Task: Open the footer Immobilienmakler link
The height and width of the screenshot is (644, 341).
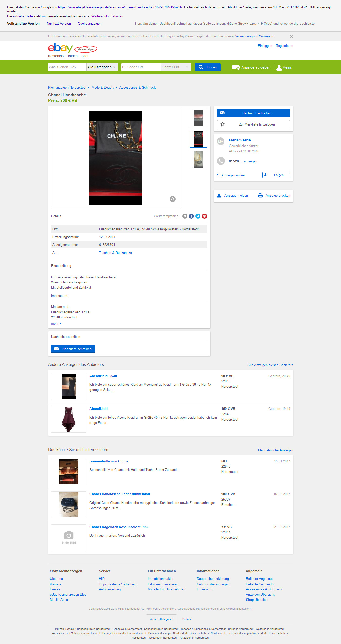Action: click(x=161, y=579)
